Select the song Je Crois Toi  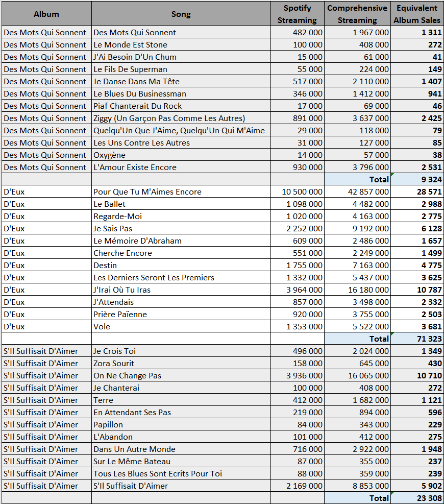181,351
